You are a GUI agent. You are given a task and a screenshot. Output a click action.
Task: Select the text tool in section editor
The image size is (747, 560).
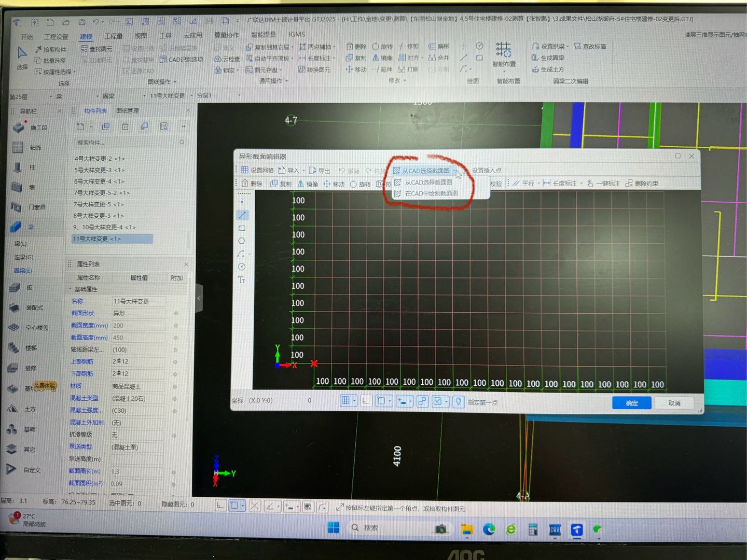[x=242, y=279]
